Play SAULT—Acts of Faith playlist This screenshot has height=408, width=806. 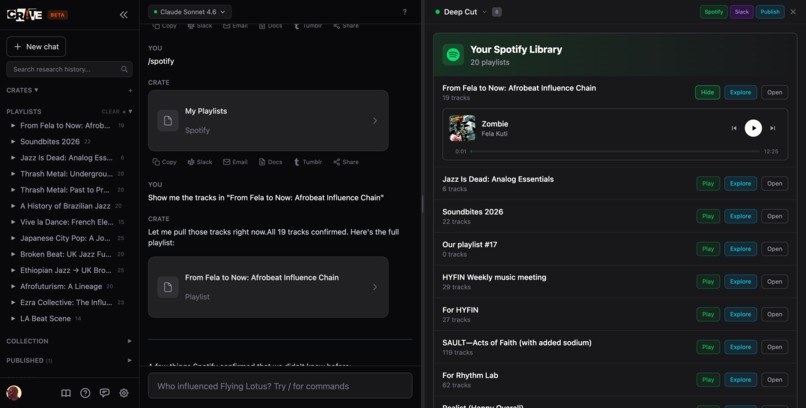(x=708, y=347)
